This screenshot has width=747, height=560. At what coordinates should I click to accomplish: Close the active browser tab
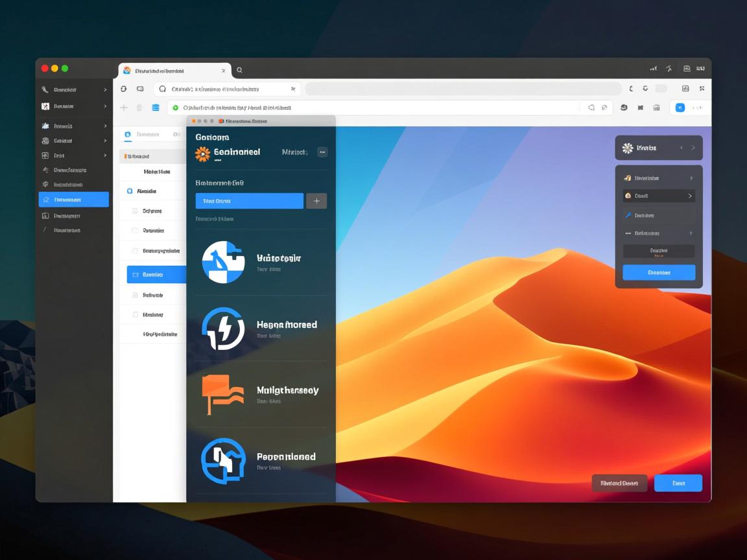224,71
